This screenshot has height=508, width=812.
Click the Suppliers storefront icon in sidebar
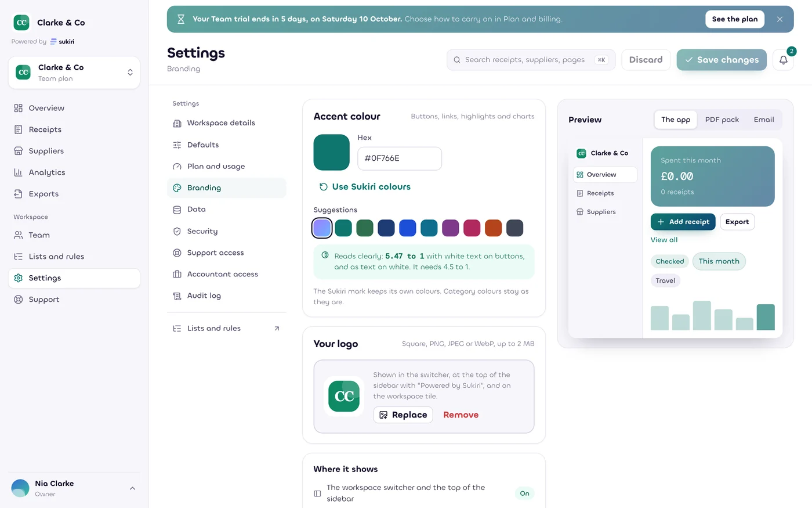(x=19, y=151)
